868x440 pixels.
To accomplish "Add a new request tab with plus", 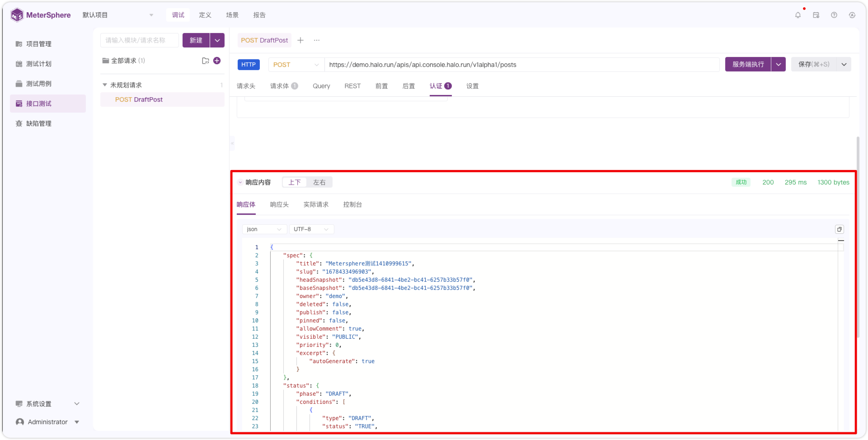I will (x=300, y=40).
